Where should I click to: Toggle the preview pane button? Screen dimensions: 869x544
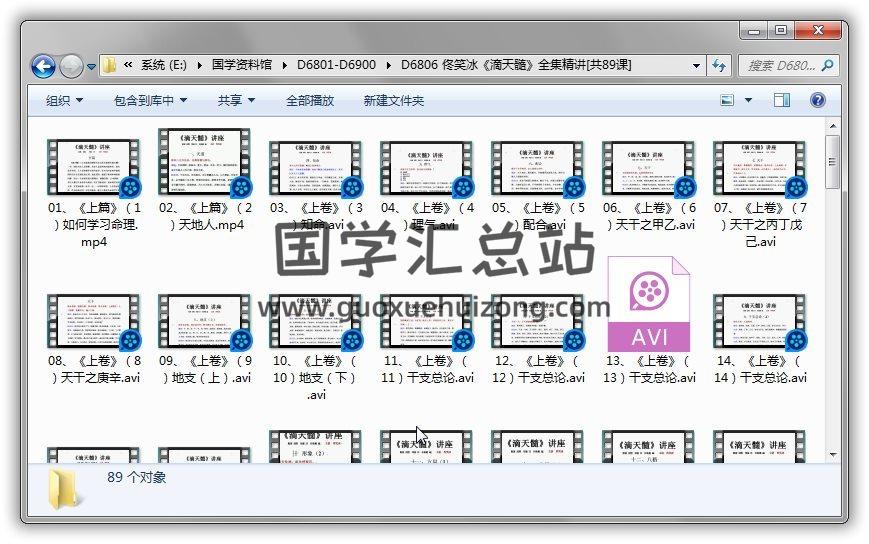pos(782,100)
